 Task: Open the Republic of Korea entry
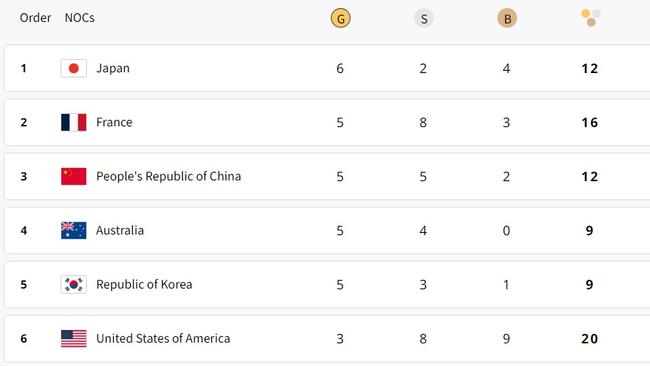(x=144, y=285)
